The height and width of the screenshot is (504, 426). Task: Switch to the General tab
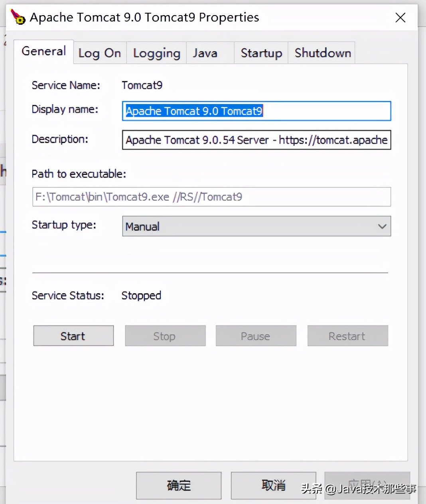coord(44,51)
